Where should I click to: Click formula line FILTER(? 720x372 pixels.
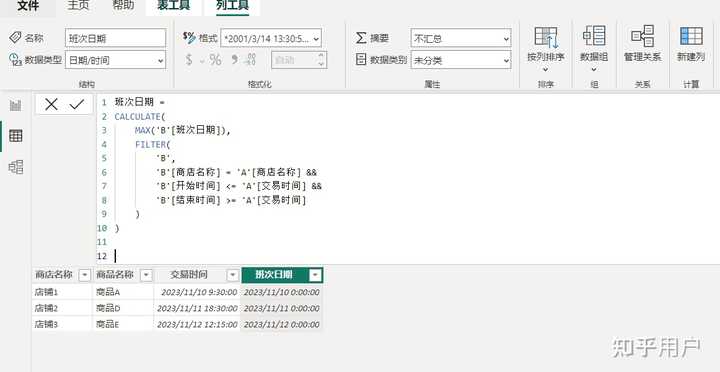coord(152,144)
